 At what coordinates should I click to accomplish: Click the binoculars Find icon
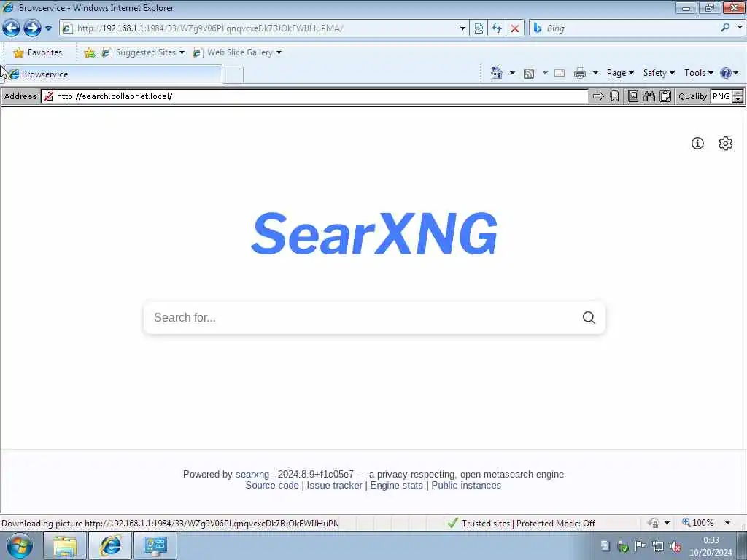[x=649, y=96]
